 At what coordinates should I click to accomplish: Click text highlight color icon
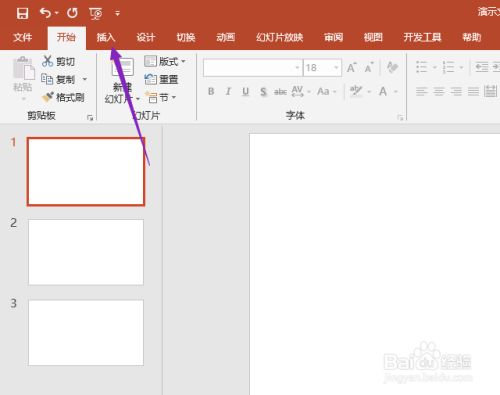click(356, 91)
